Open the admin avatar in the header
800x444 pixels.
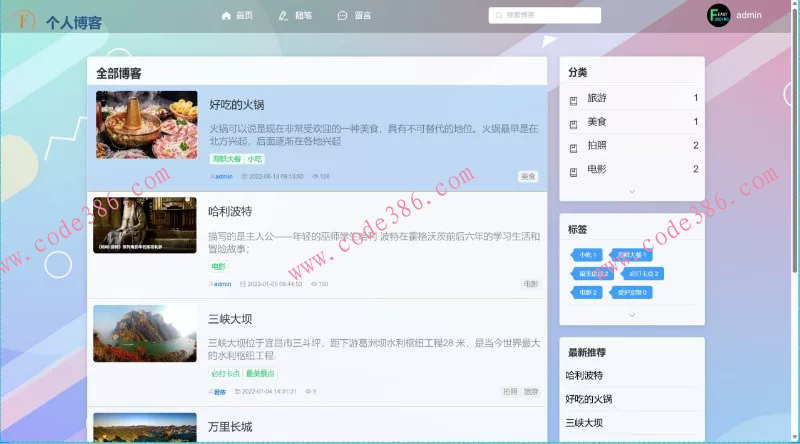(719, 15)
